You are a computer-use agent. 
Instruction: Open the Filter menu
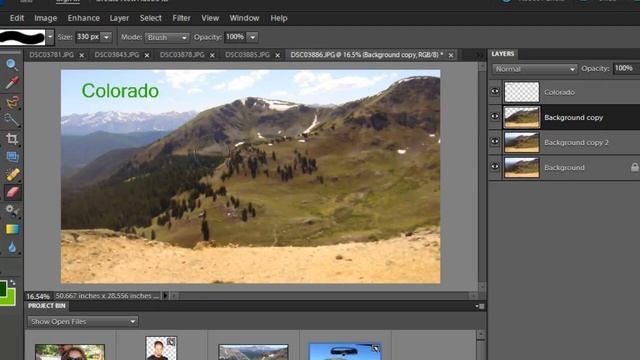(x=181, y=18)
